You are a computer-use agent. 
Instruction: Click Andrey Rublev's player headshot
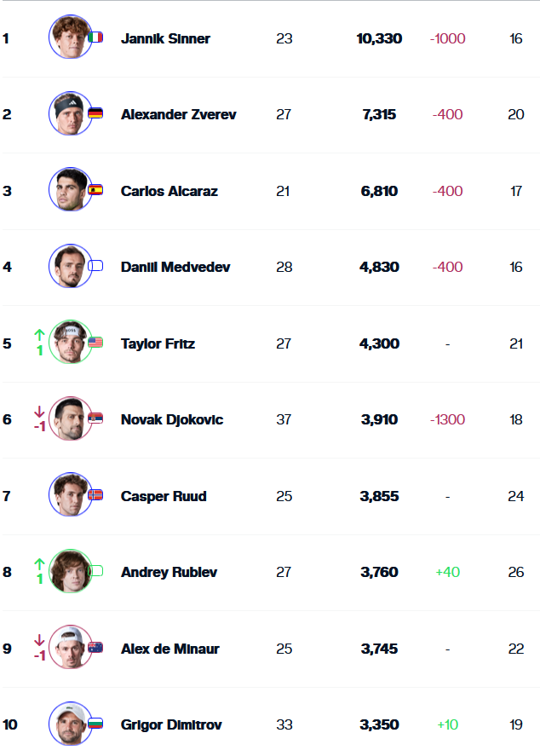click(x=70, y=571)
